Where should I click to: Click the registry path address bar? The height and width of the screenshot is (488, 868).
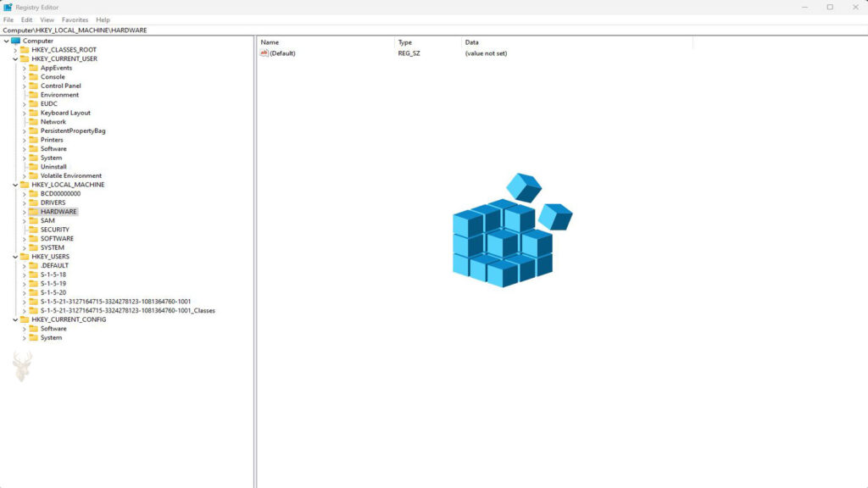point(434,30)
